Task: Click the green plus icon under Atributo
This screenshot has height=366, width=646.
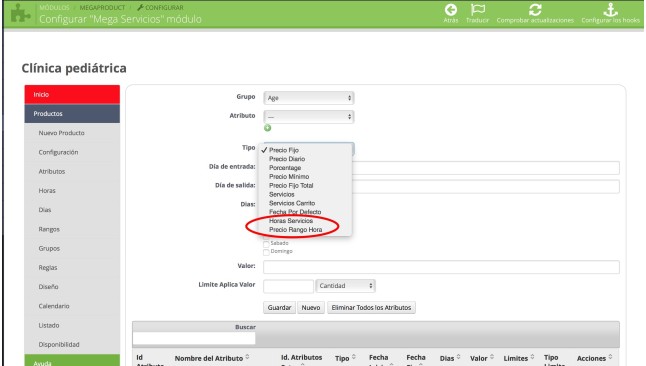Action: pos(267,128)
